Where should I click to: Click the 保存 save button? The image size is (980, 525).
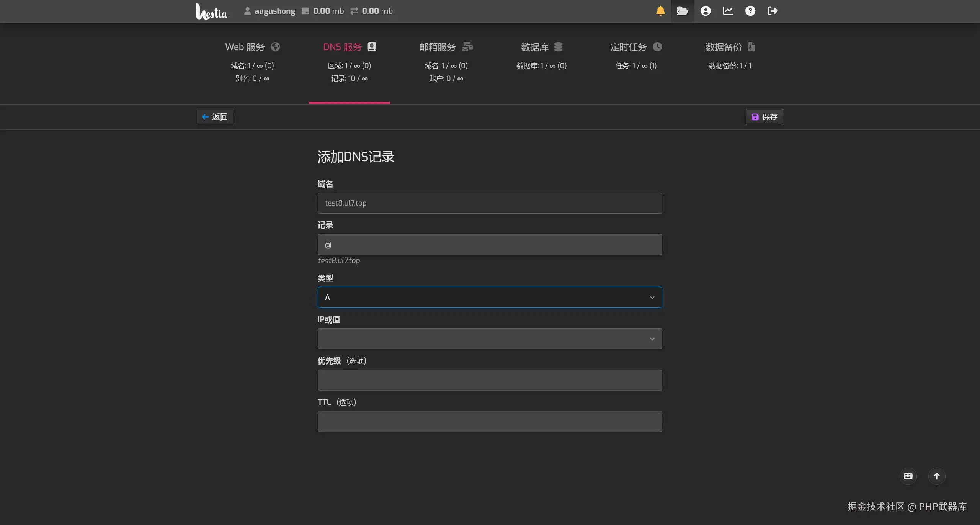(764, 117)
